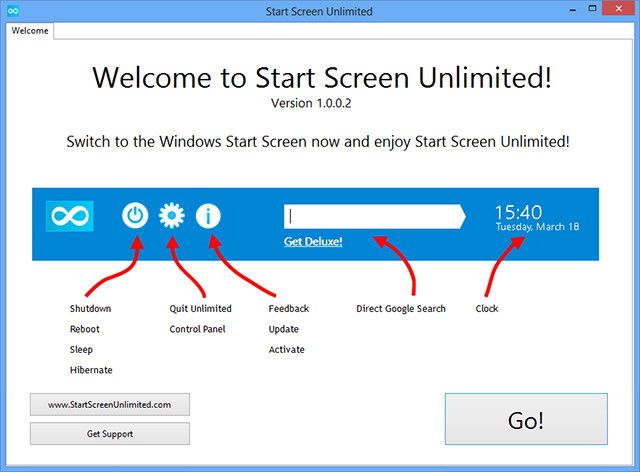The image size is (640, 472).
Task: Open the gear settings icon
Action: [171, 216]
